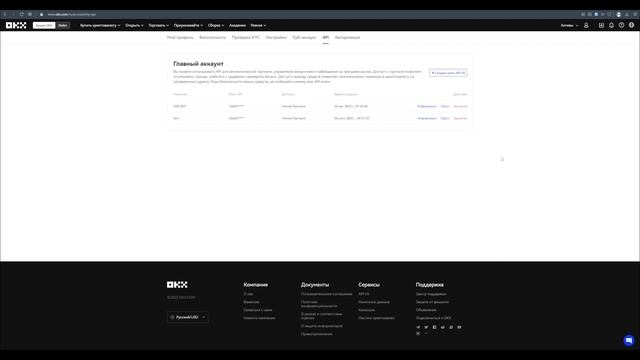Open the globe language icon in header
This screenshot has height=360, width=640.
click(x=631, y=25)
